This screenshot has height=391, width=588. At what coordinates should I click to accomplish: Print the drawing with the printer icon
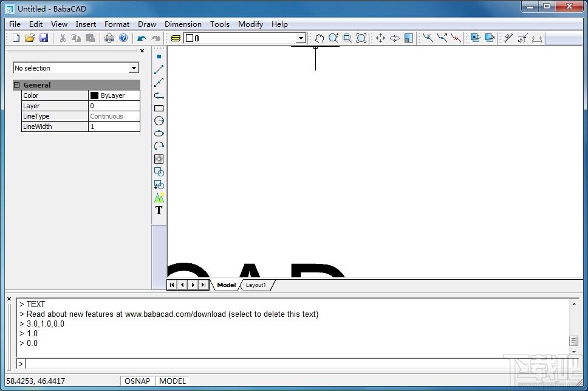click(109, 38)
